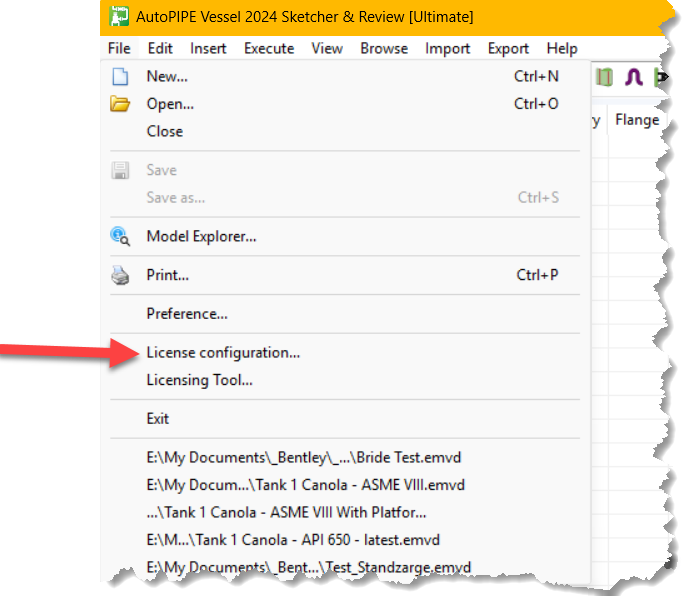Select the Close menu entry
The image size is (683, 596).
(x=345, y=132)
